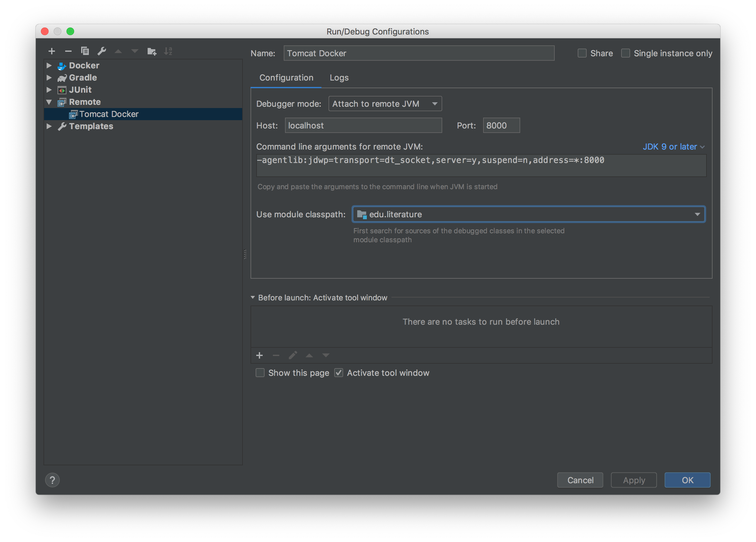The width and height of the screenshot is (756, 542).
Task: Click the sort configurations alphabetically icon
Action: pyautogui.click(x=168, y=51)
